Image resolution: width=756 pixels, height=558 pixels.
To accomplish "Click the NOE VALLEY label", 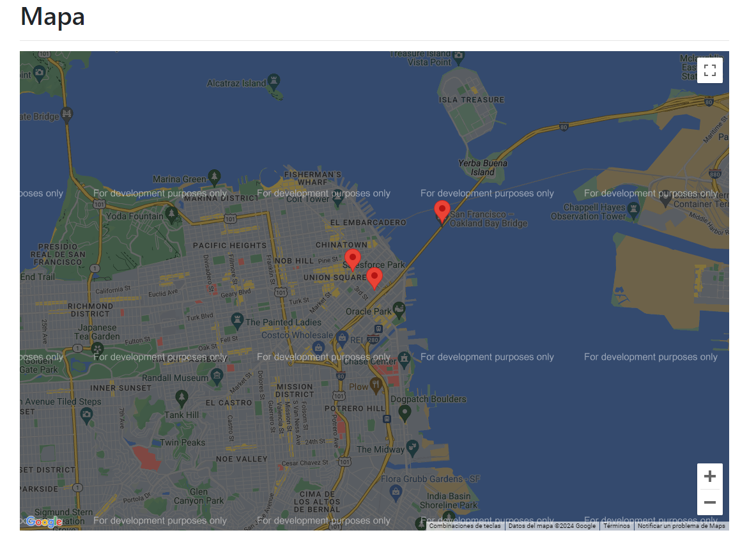I will (x=242, y=459).
